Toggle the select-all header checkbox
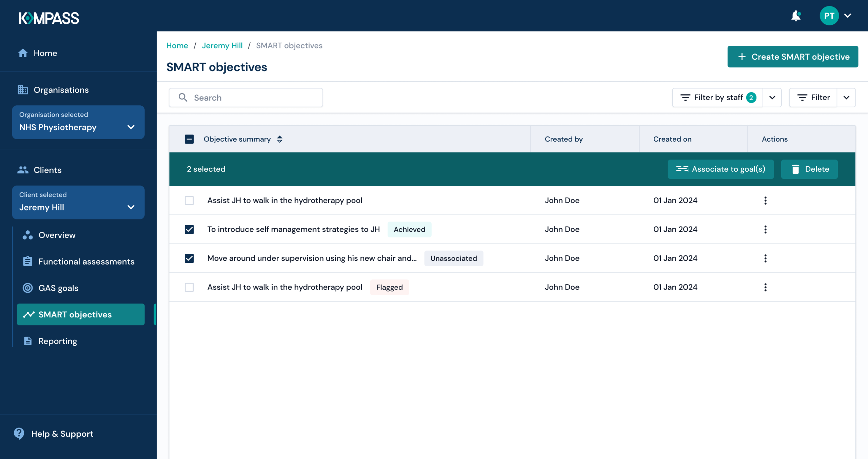868x459 pixels. [x=189, y=139]
